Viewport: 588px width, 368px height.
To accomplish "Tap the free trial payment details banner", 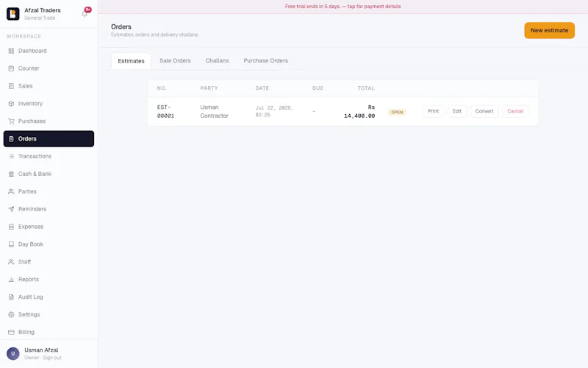I will tap(343, 7).
